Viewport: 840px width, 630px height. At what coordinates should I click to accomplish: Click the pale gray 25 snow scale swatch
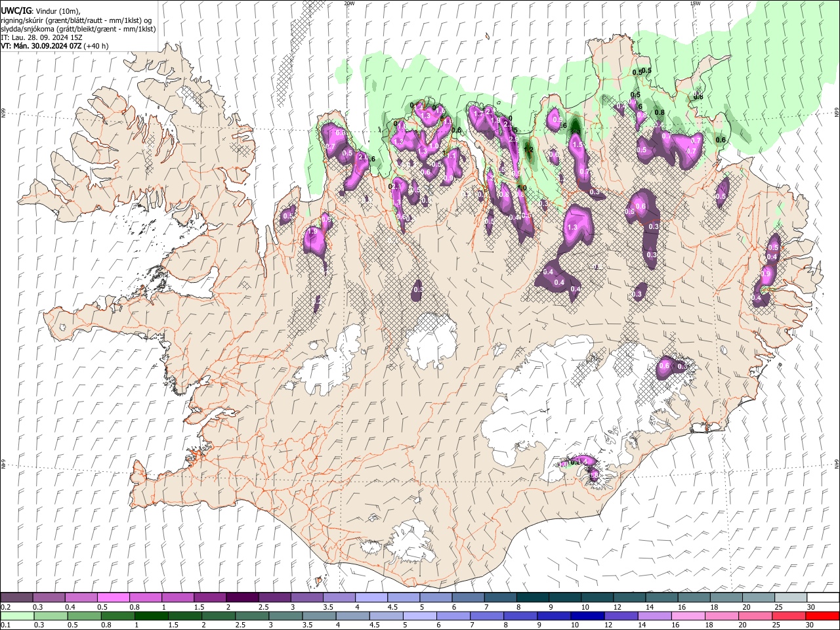point(791,598)
